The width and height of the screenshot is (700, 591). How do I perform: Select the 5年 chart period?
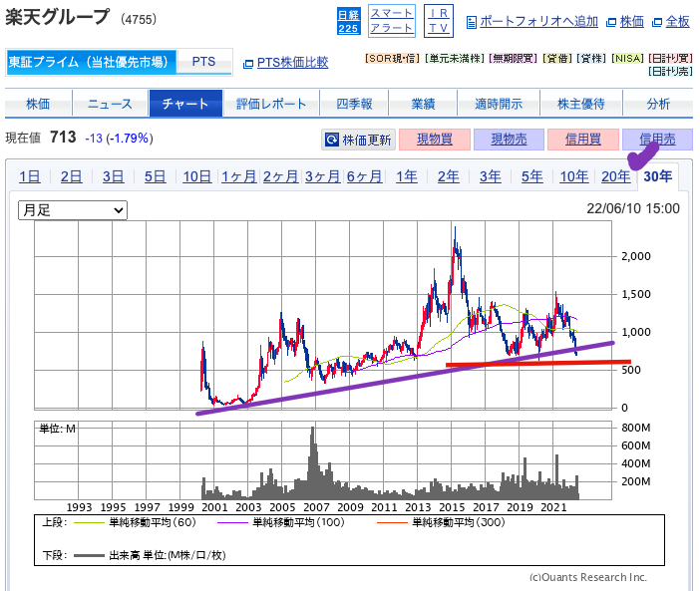click(x=532, y=176)
